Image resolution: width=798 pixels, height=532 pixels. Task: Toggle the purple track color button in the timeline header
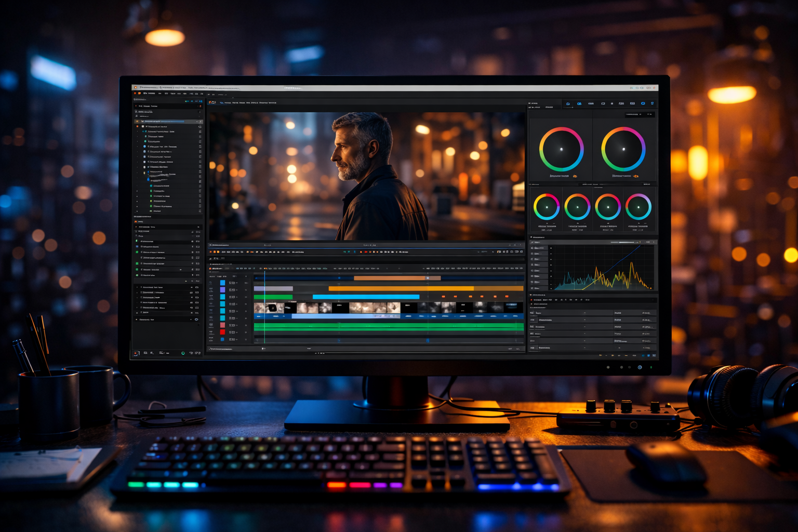pyautogui.click(x=223, y=290)
